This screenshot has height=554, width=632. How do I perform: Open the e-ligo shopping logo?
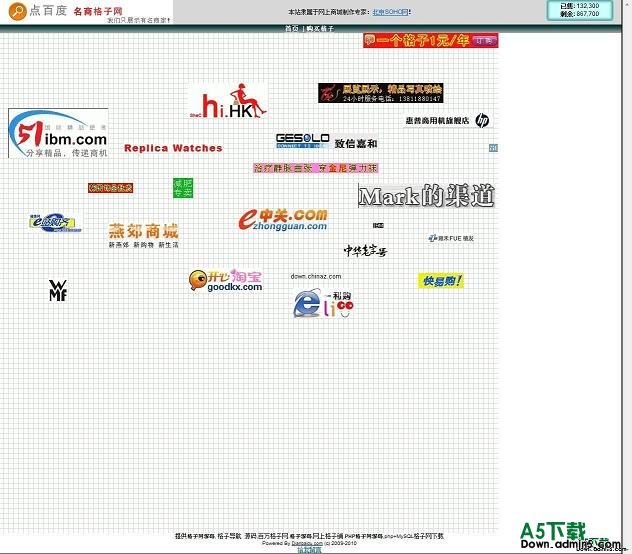point(324,304)
